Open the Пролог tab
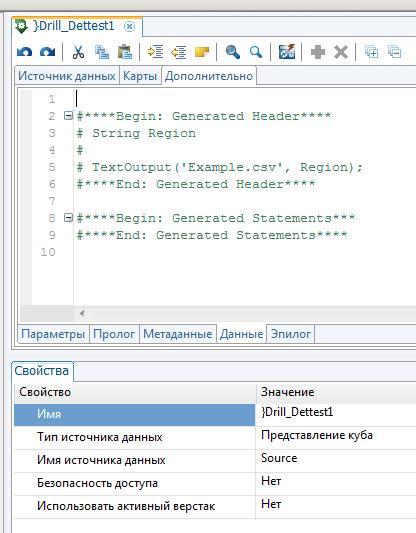This screenshot has width=416, height=533. point(114,334)
